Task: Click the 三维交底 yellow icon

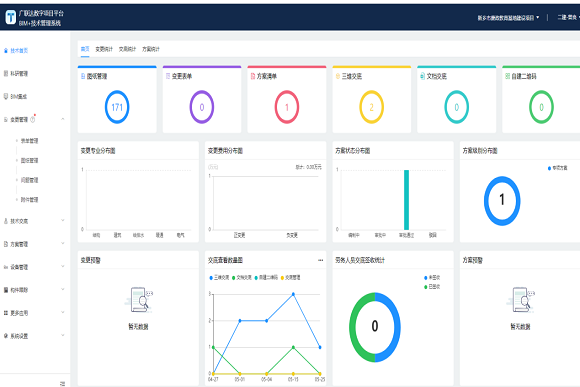Action: [338, 76]
